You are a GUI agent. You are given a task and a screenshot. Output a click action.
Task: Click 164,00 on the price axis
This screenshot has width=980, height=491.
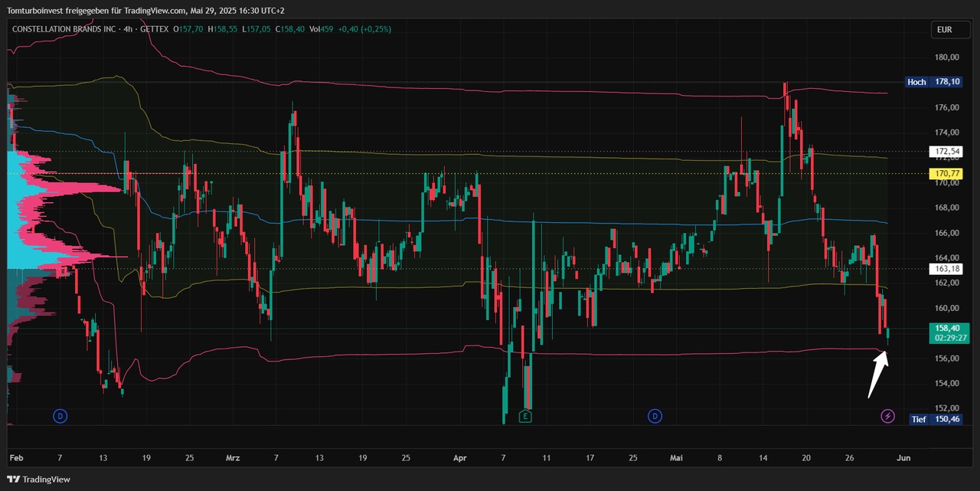click(947, 257)
